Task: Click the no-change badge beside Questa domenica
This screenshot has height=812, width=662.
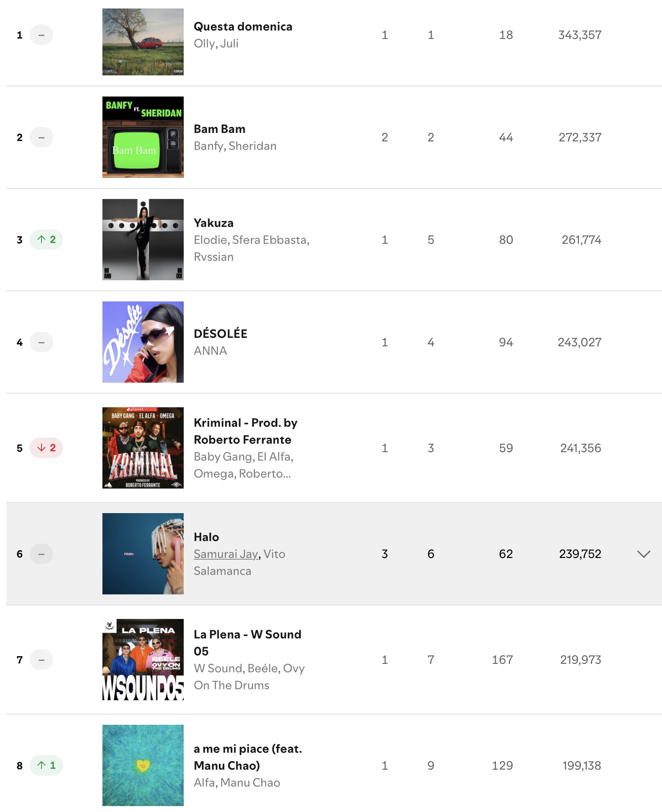Action: pyautogui.click(x=41, y=35)
